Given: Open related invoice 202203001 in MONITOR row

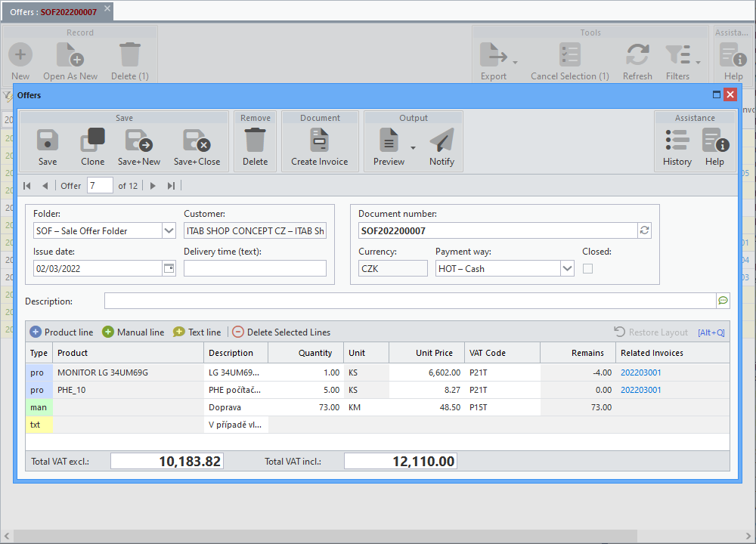Looking at the screenshot, I should (641, 372).
